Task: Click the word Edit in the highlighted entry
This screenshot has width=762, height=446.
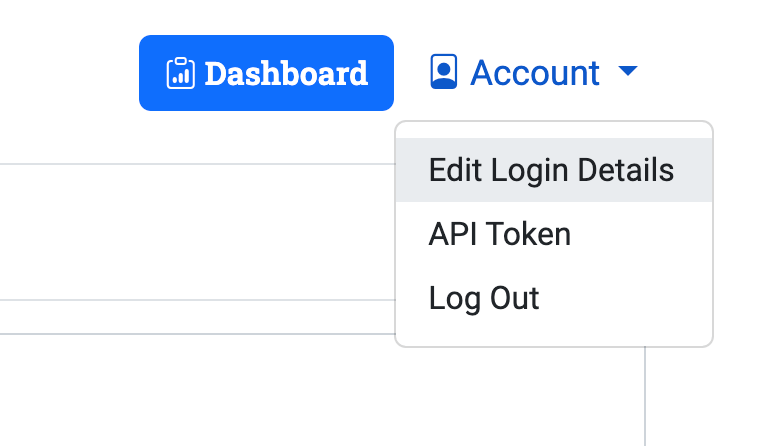Action: [x=455, y=170]
